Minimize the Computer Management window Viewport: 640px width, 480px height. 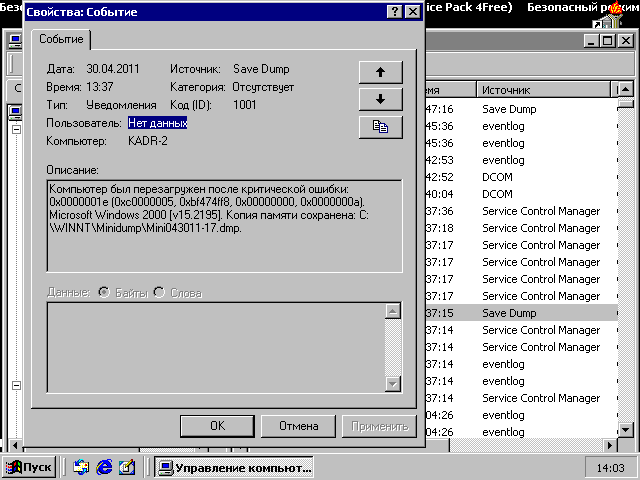(x=591, y=40)
